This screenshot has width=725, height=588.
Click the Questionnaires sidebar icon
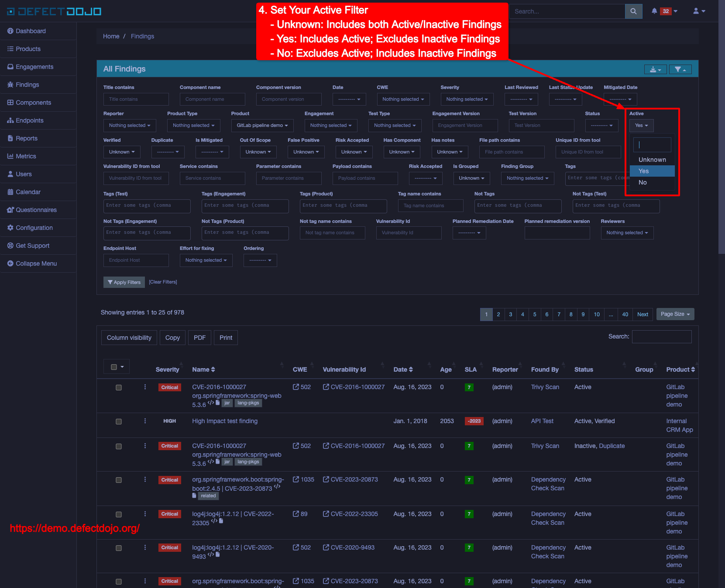click(x=10, y=210)
